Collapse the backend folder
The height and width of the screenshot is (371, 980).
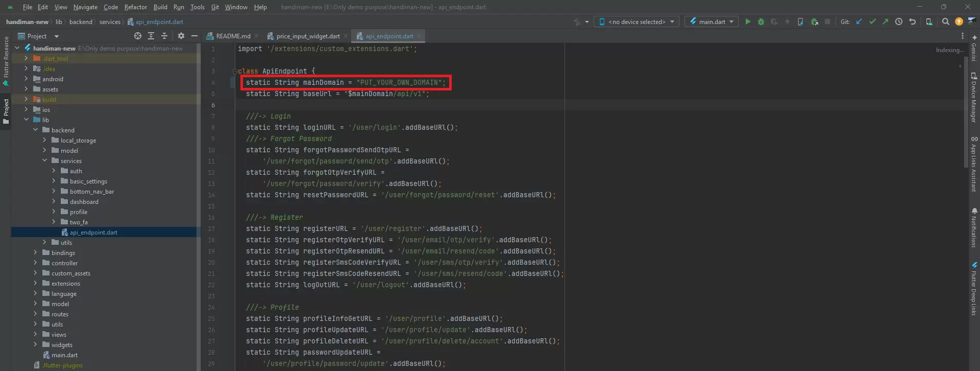click(35, 130)
